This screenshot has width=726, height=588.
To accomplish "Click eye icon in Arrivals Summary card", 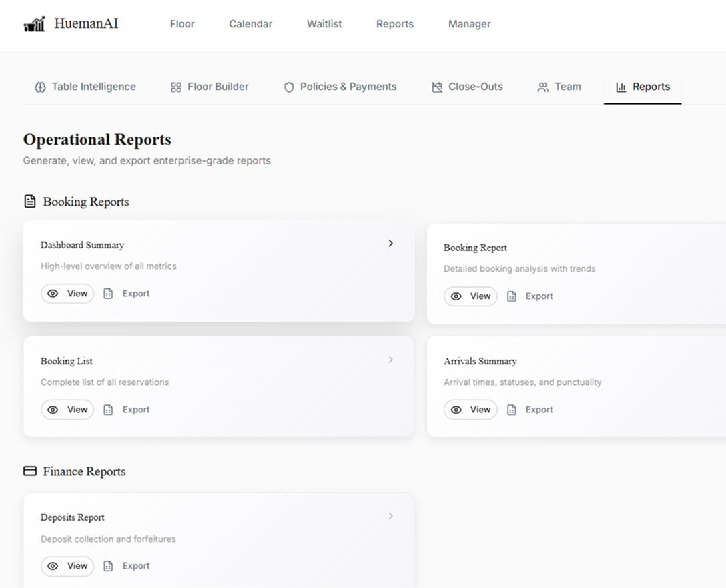I will tap(456, 410).
